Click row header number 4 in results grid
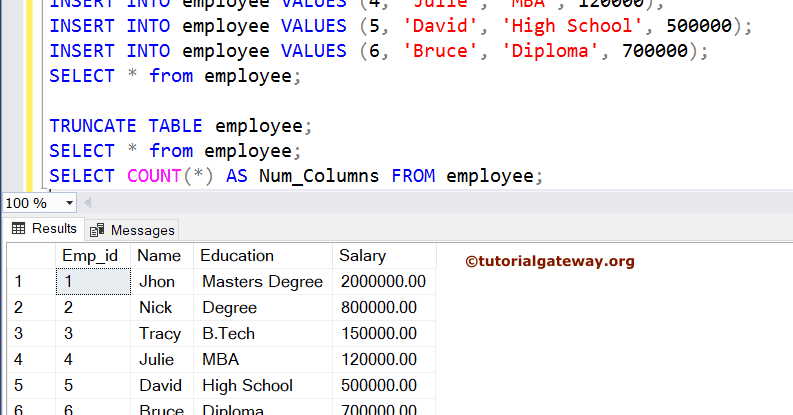This screenshot has width=793, height=415. (x=31, y=359)
